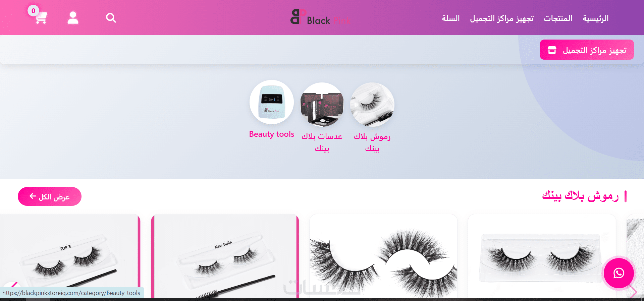
Task: Click the left arrow in عرض الكل
Action: pos(33,196)
